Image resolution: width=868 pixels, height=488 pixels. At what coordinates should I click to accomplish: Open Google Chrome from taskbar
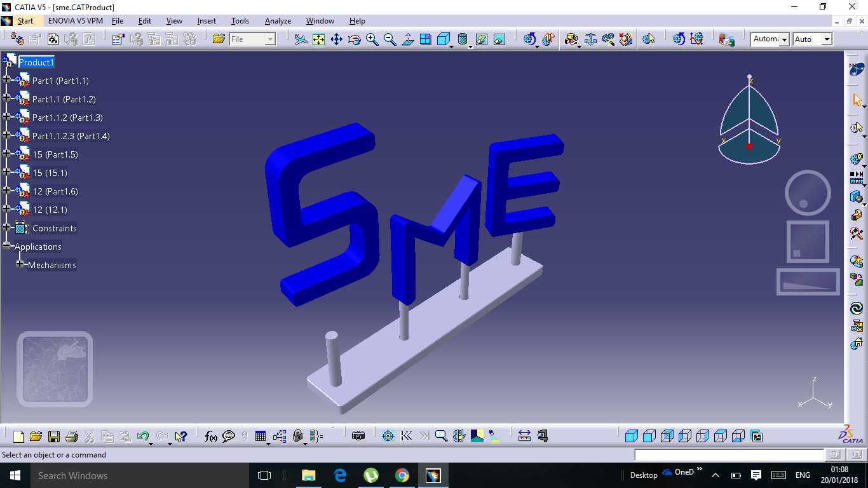pos(402,475)
